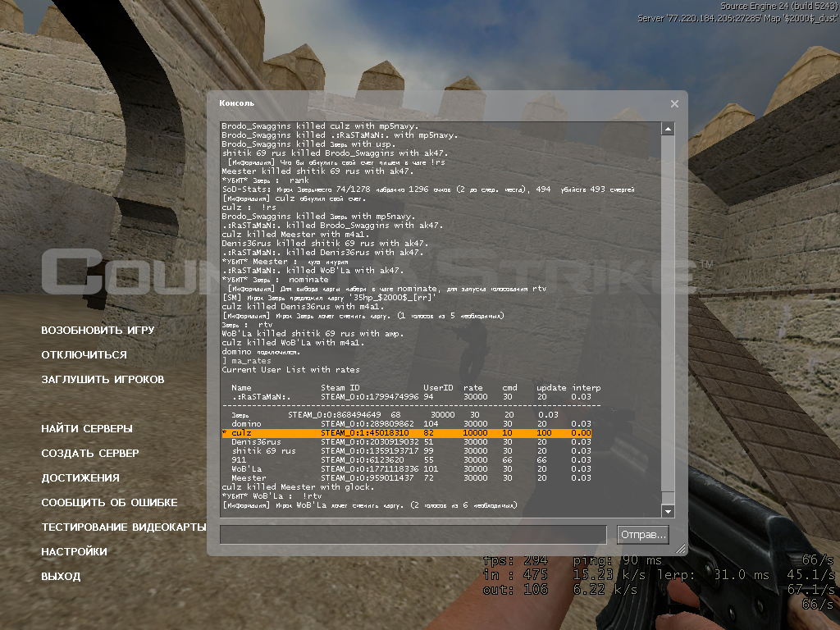
Task: Click the interp column header
Action: tap(586, 388)
